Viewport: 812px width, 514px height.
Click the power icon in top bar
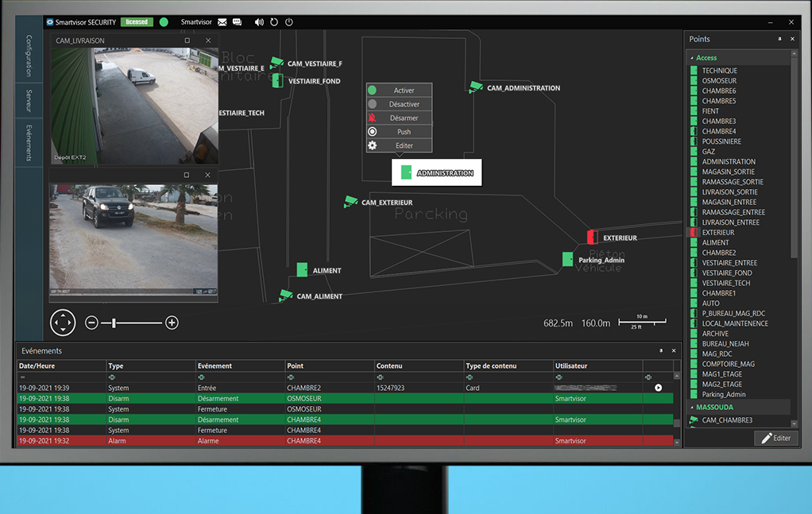pos(288,22)
